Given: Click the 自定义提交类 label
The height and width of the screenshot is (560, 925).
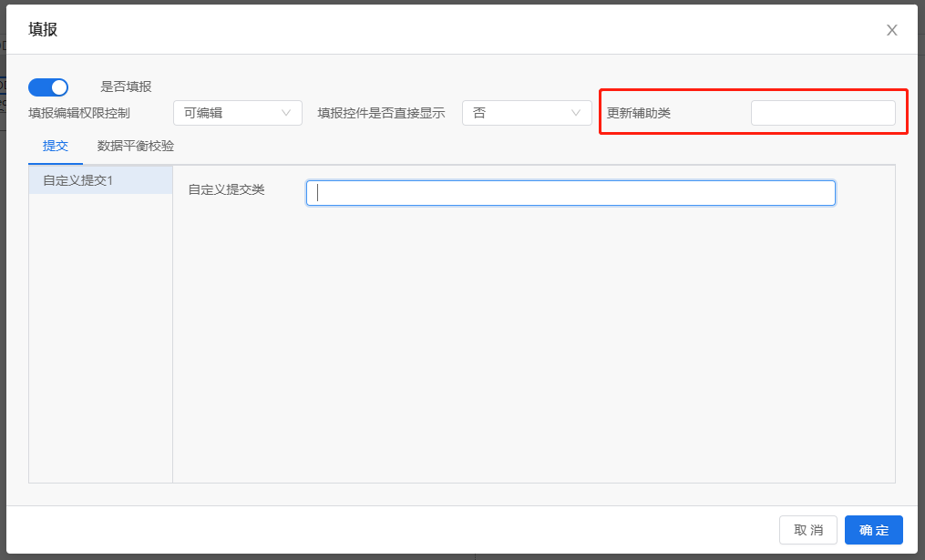Looking at the screenshot, I should tap(227, 189).
